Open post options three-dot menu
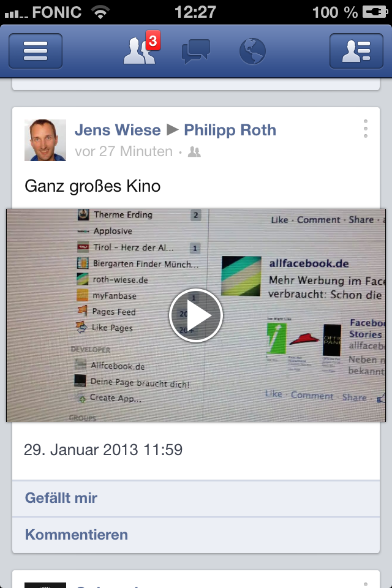This screenshot has width=392, height=588. click(366, 129)
